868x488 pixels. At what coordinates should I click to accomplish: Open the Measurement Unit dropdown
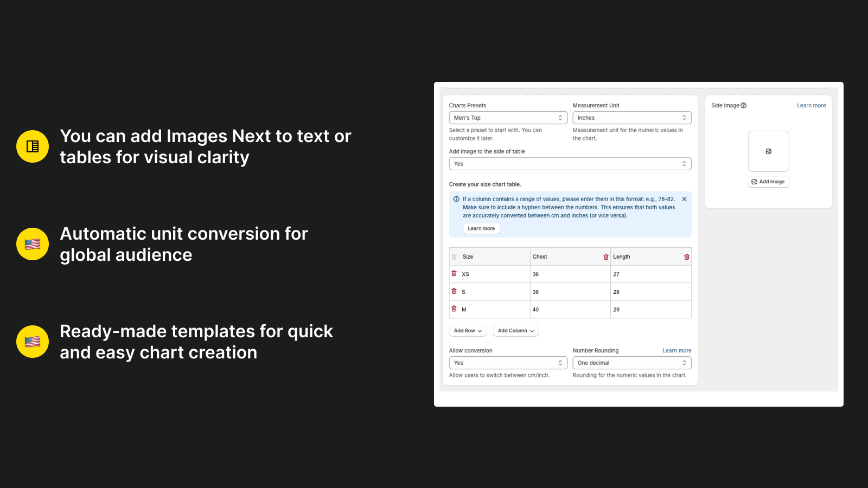631,118
